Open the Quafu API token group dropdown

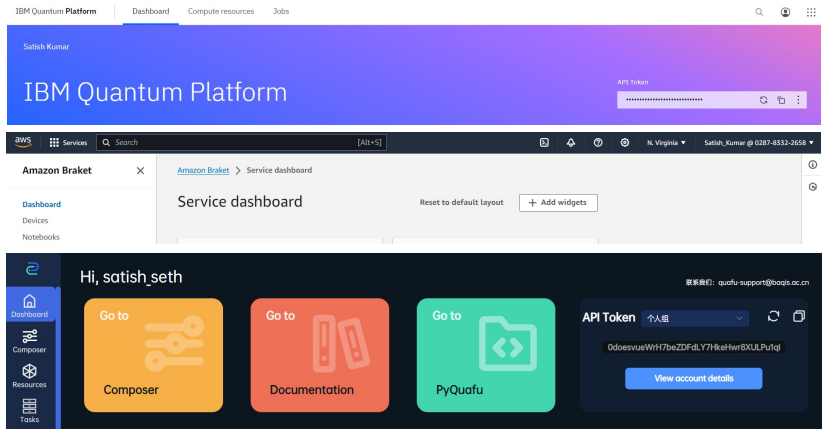click(x=695, y=318)
